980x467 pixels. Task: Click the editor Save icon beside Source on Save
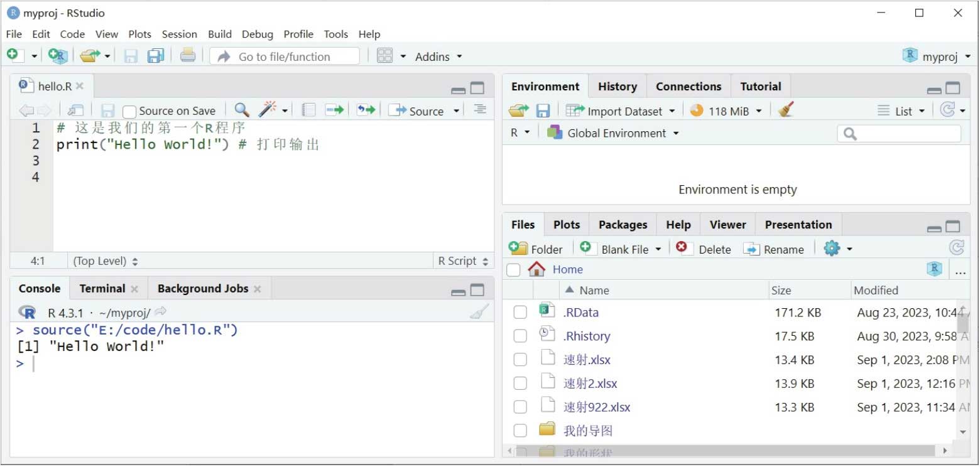(107, 111)
